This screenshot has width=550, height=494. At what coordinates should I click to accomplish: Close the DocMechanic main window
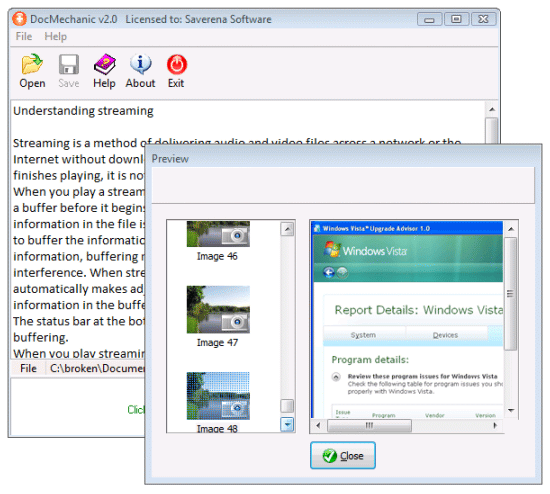483,19
